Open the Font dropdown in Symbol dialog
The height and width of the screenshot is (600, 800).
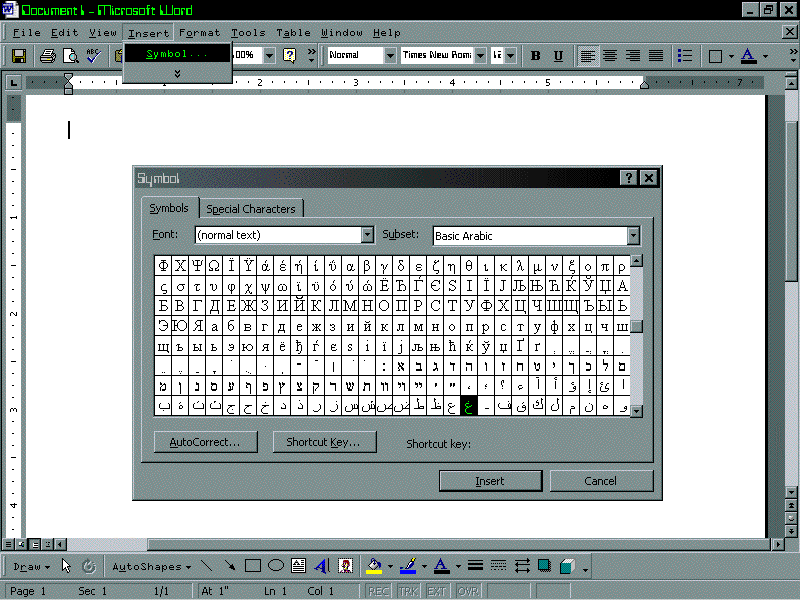367,235
